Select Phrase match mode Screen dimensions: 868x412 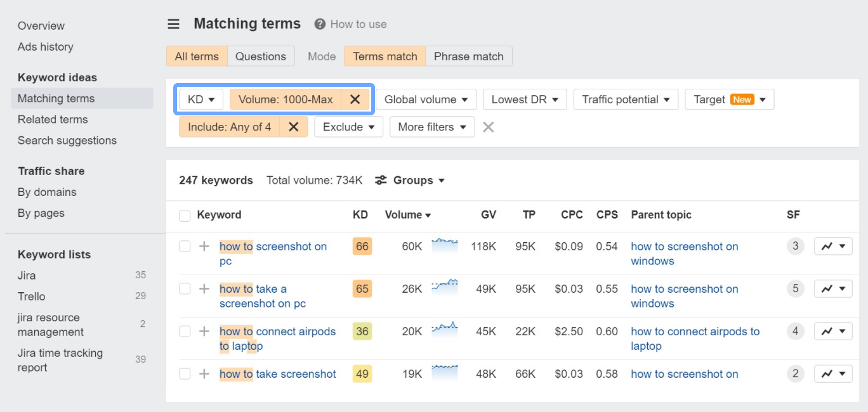click(x=468, y=56)
